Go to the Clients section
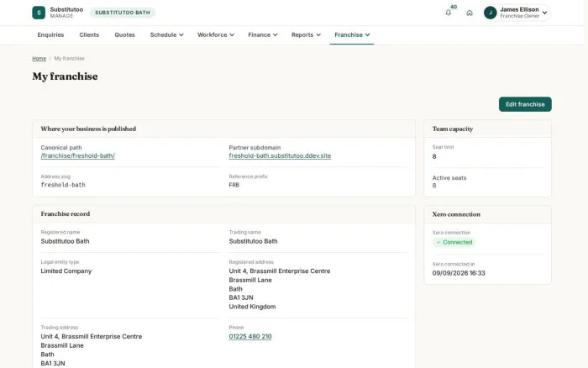Screen dimensions: 588x368 pyautogui.click(x=89, y=34)
